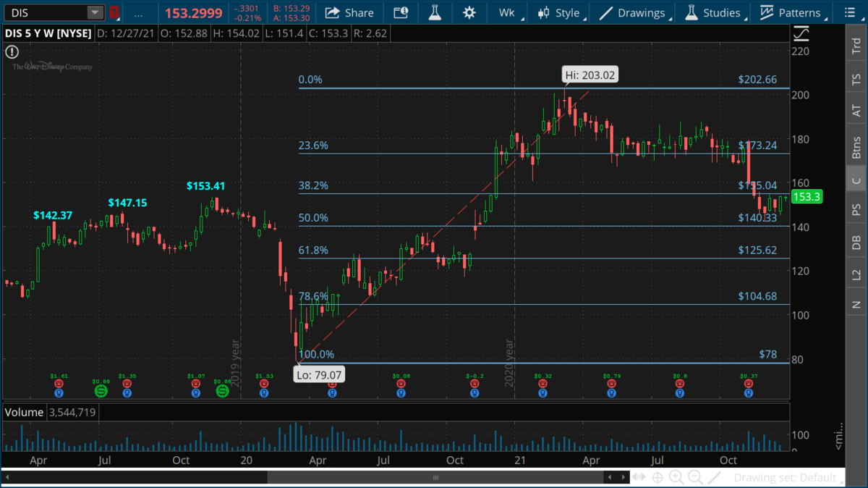
Task: Open the N sidebar tab
Action: pos(856,305)
